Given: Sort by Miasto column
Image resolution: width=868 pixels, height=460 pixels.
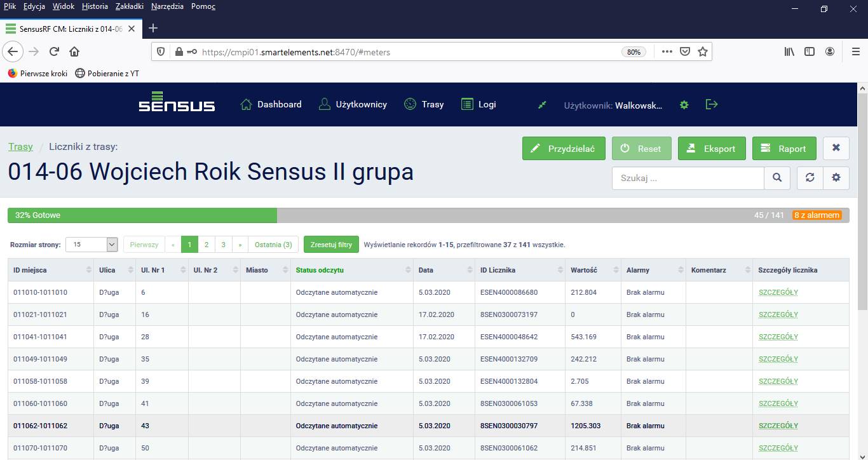Looking at the screenshot, I should [266, 270].
